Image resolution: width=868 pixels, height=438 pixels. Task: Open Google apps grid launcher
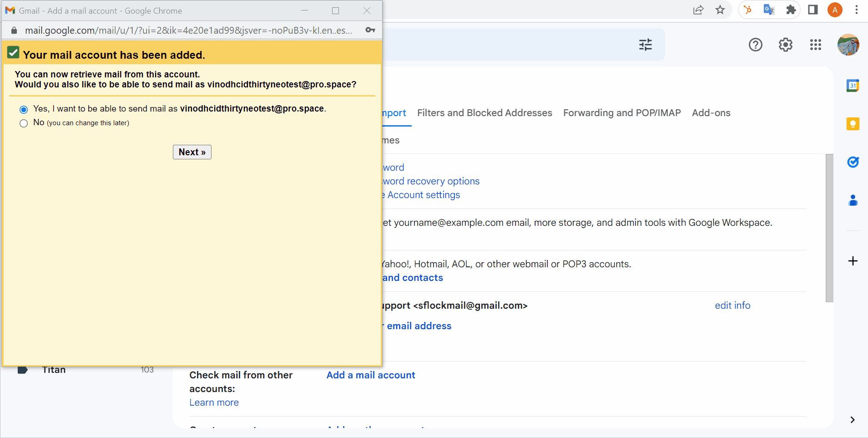tap(815, 45)
